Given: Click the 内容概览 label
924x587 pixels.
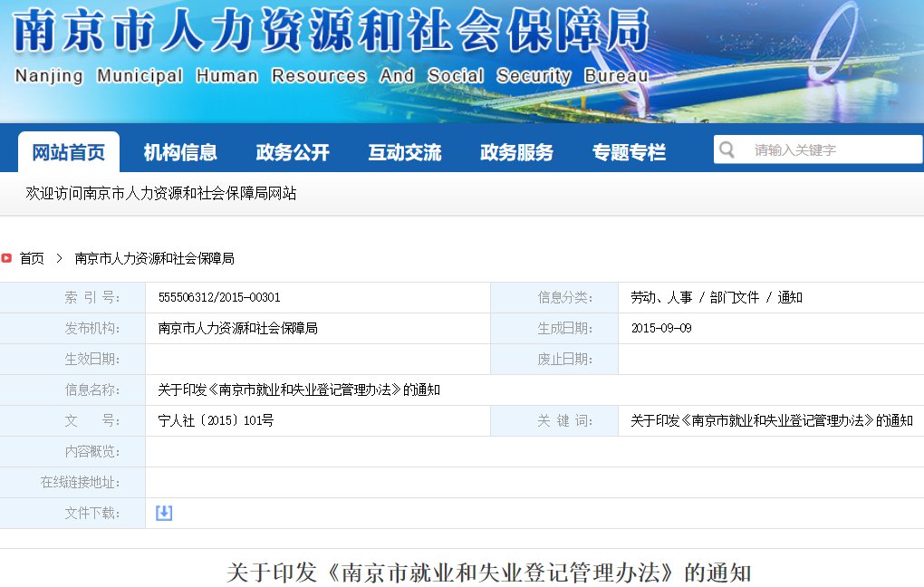Looking at the screenshot, I should (91, 451).
